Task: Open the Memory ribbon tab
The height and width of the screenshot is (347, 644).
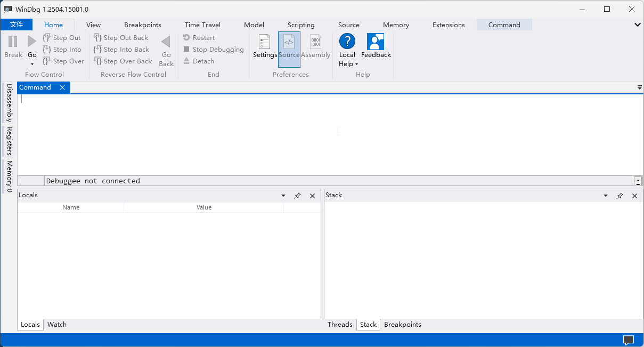Action: point(396,25)
